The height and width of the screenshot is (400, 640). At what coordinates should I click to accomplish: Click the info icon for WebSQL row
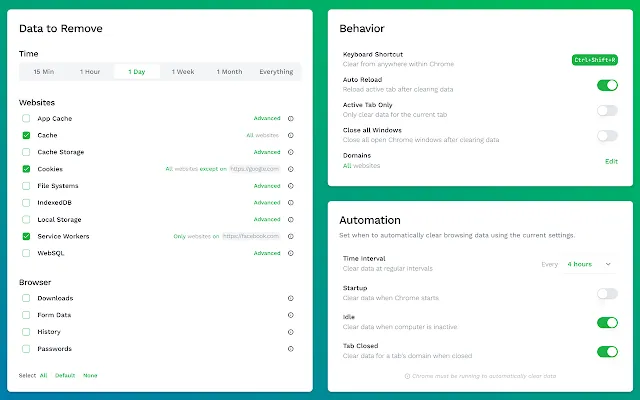(x=291, y=253)
